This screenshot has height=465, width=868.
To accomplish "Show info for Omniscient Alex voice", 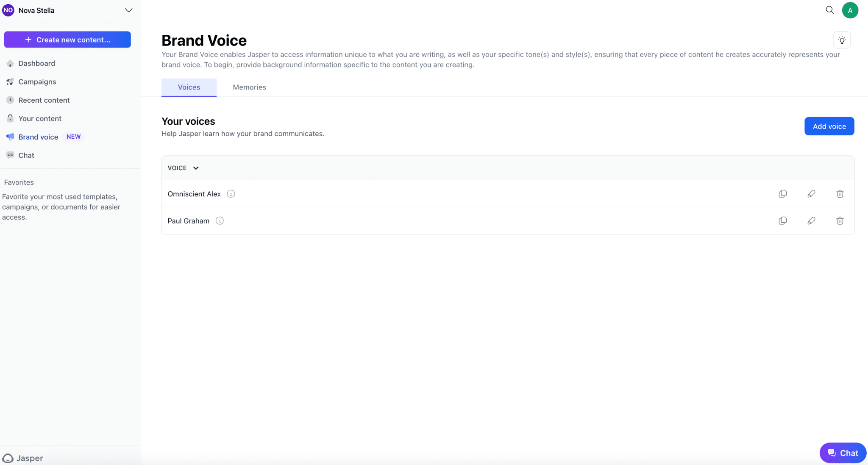I will coord(231,194).
